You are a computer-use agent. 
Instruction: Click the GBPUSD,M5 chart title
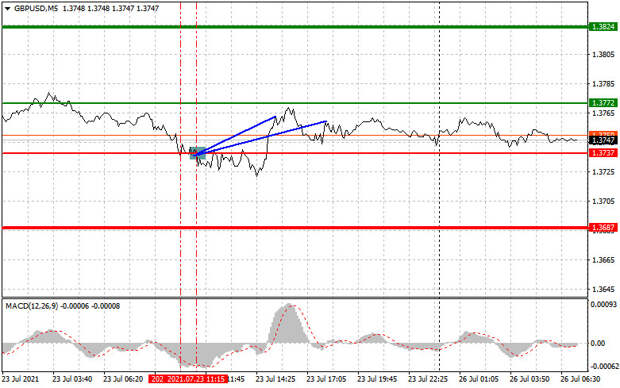pos(36,8)
